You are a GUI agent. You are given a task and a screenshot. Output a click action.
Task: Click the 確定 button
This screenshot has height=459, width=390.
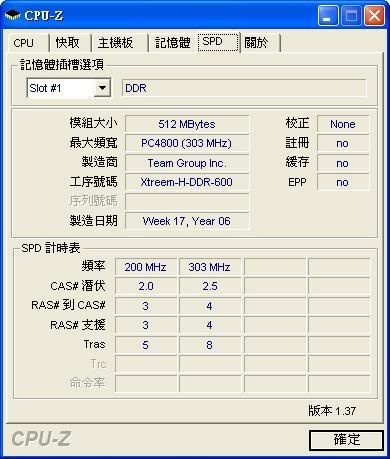click(x=346, y=440)
